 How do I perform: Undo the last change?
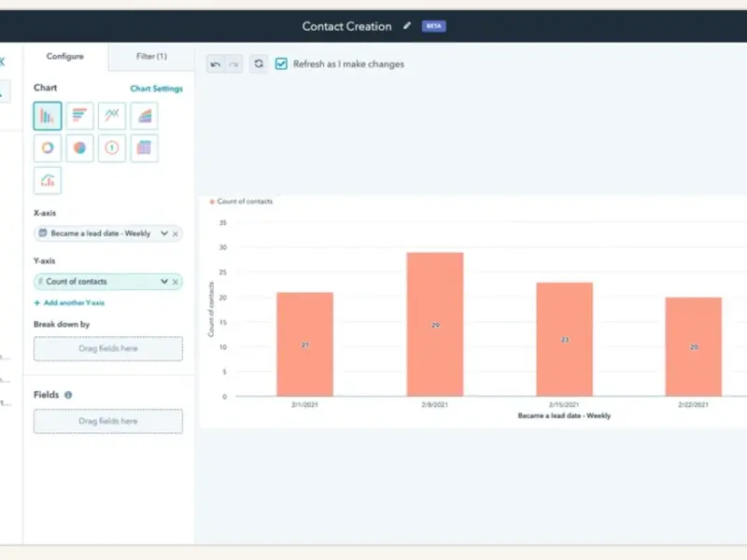(216, 64)
